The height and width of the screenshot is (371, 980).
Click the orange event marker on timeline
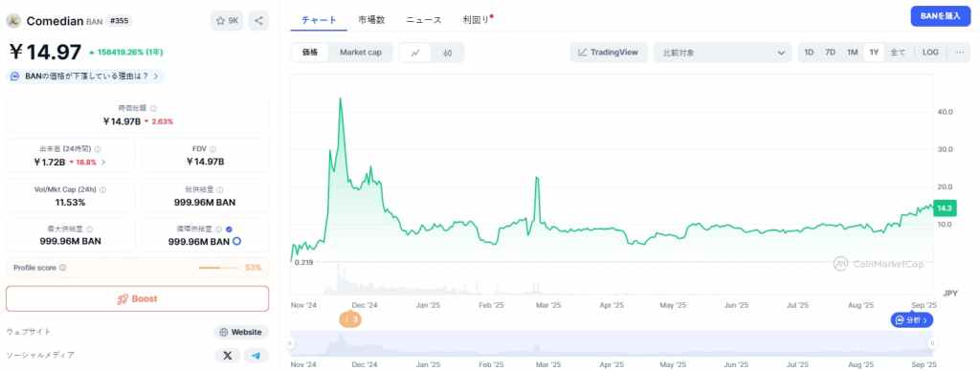click(350, 319)
